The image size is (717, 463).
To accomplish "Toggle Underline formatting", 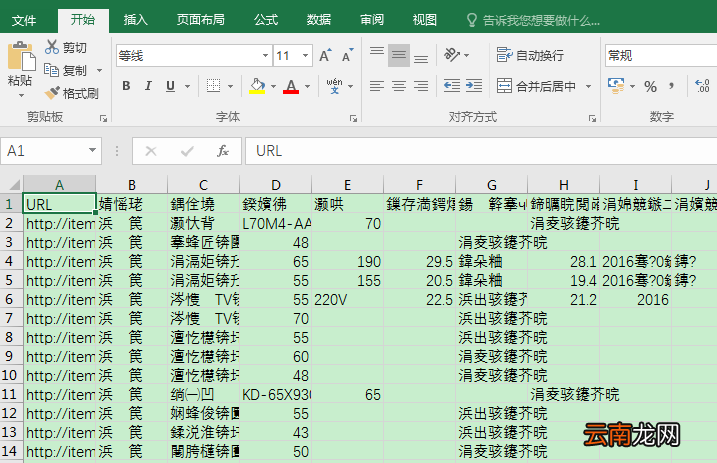I will [x=171, y=86].
